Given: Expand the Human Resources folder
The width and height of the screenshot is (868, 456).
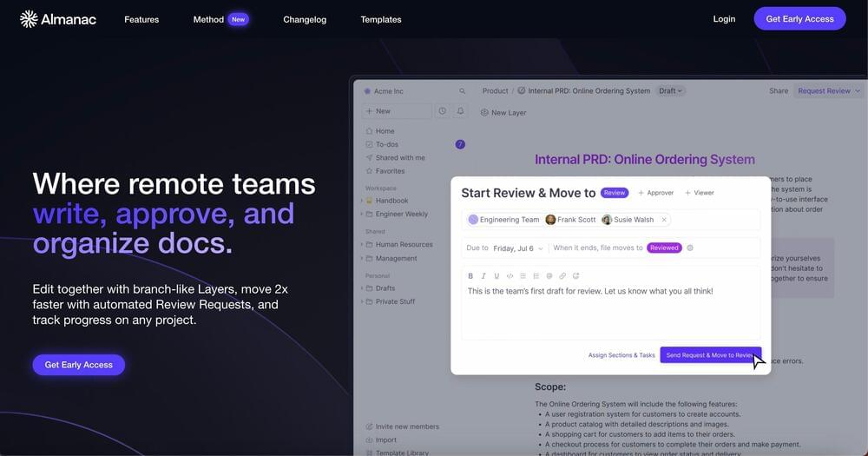Looking at the screenshot, I should [362, 245].
